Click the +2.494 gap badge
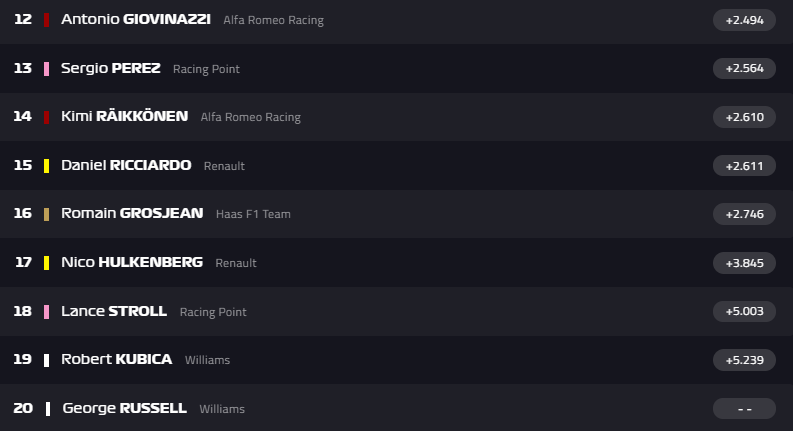The height and width of the screenshot is (431, 793). coord(744,20)
